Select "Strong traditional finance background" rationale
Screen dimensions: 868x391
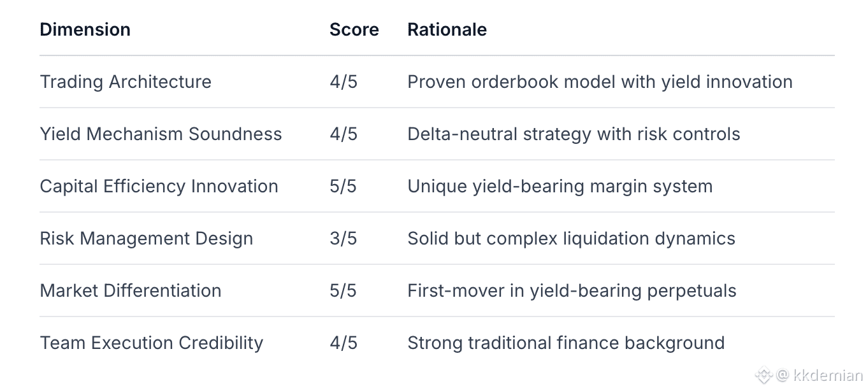[x=566, y=343]
